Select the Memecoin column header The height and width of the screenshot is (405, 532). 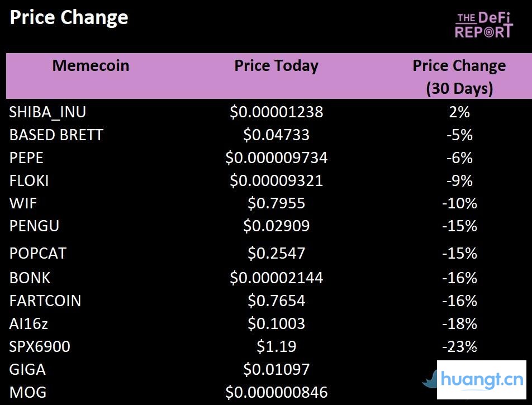(x=91, y=66)
